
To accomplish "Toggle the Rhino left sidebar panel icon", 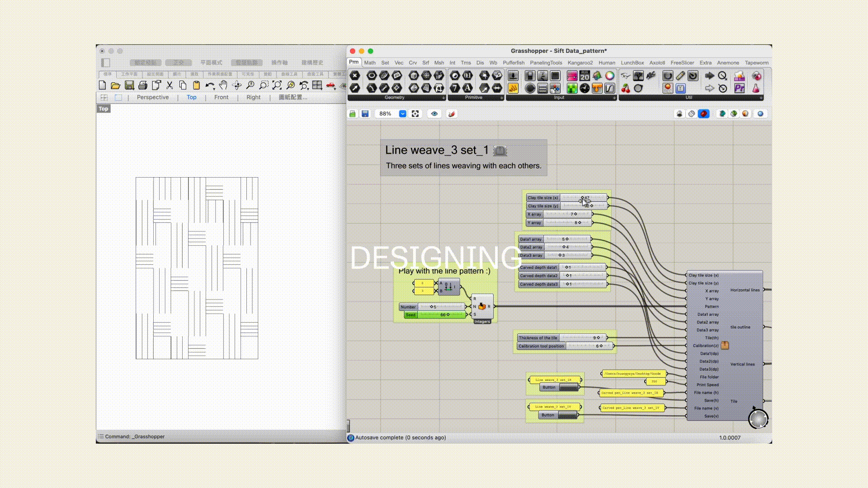I will coord(105,63).
